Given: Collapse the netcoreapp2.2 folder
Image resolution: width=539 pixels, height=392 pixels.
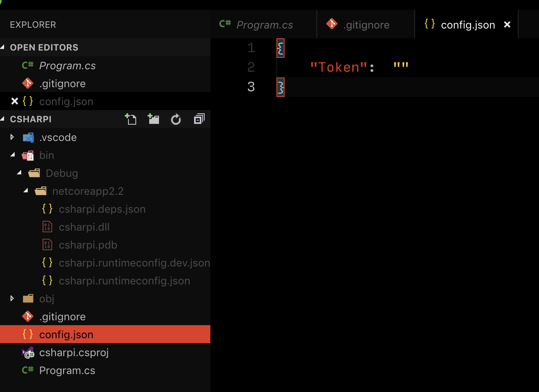Looking at the screenshot, I should (x=25, y=191).
